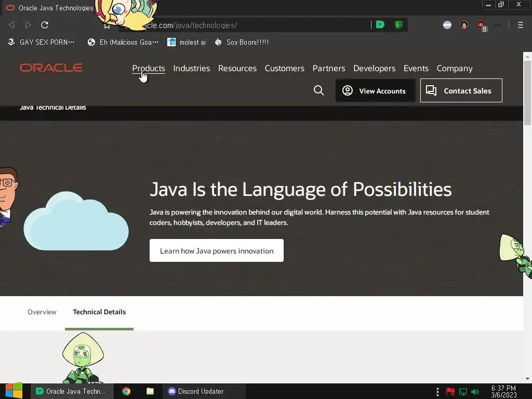Open the 'molest ai' bookmark

(x=187, y=42)
